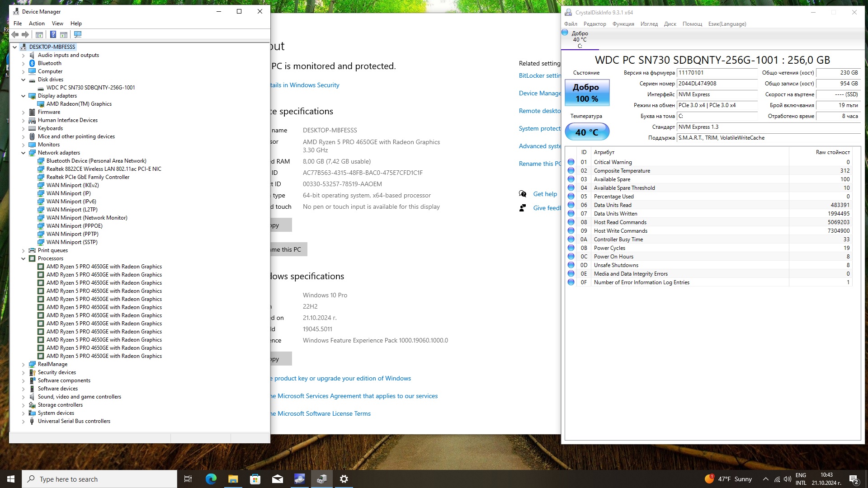Click the Добро 100 % health status button
Viewport: 868px width, 488px height.
[587, 93]
